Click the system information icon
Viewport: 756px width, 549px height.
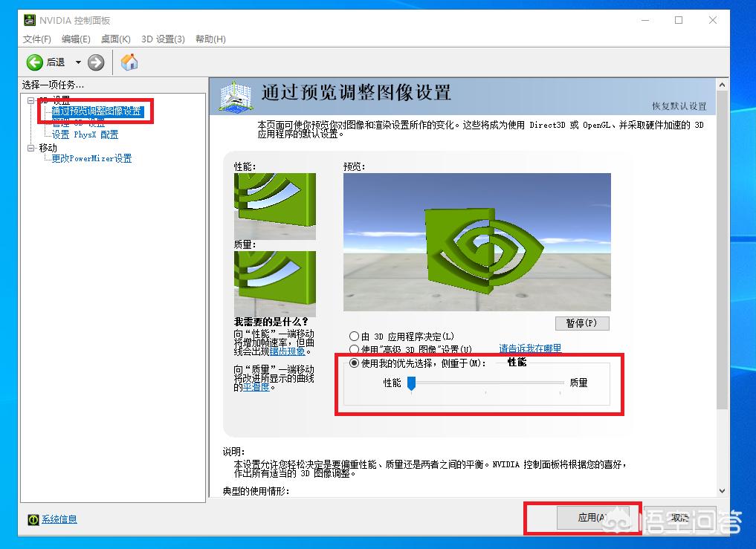tap(33, 519)
